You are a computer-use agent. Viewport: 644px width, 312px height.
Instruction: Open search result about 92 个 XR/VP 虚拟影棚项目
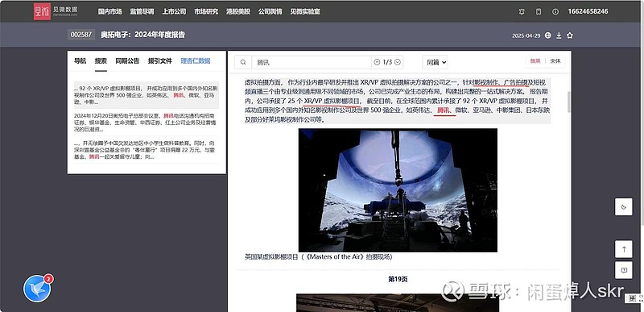pos(147,95)
